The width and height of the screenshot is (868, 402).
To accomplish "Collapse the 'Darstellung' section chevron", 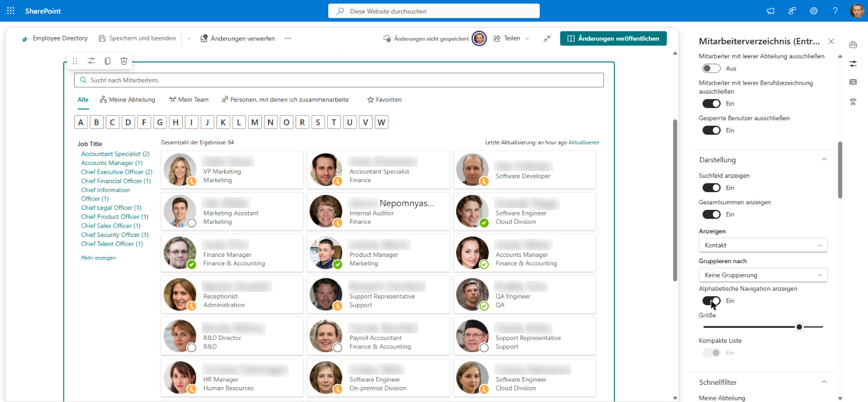I will [824, 159].
